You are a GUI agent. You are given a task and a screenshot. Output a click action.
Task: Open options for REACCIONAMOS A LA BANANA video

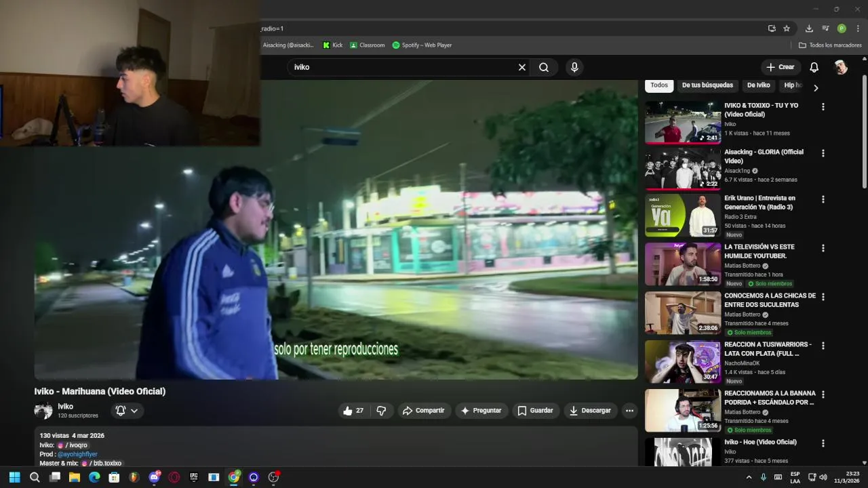pyautogui.click(x=823, y=395)
